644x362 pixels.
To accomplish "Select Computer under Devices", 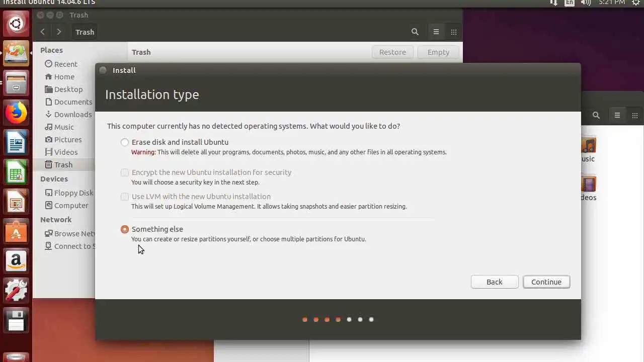I will pyautogui.click(x=66, y=205).
